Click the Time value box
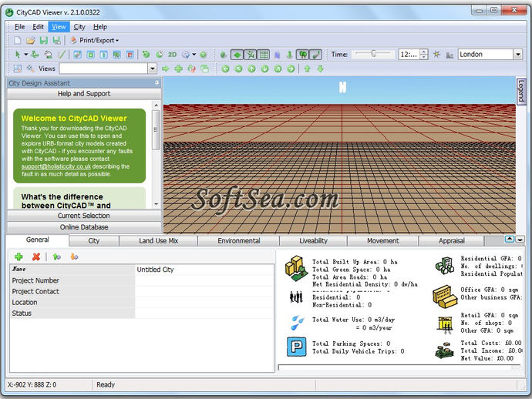The height and width of the screenshot is (399, 532). point(409,54)
